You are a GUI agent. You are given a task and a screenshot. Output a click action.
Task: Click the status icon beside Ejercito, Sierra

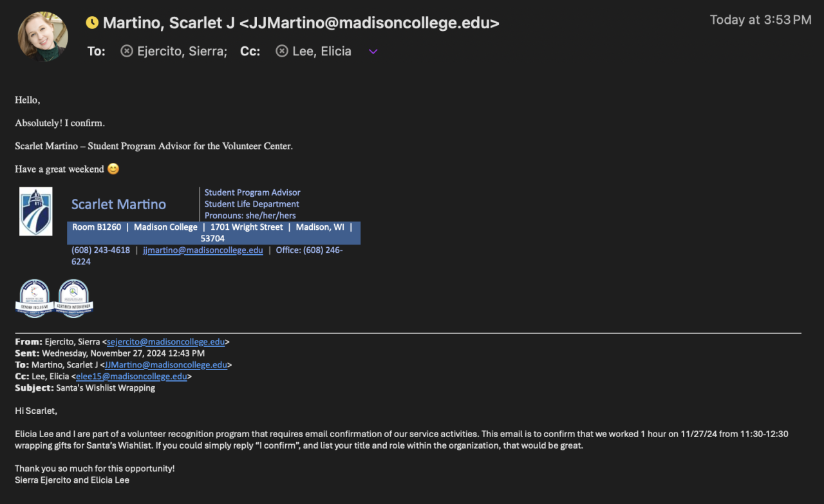point(127,51)
